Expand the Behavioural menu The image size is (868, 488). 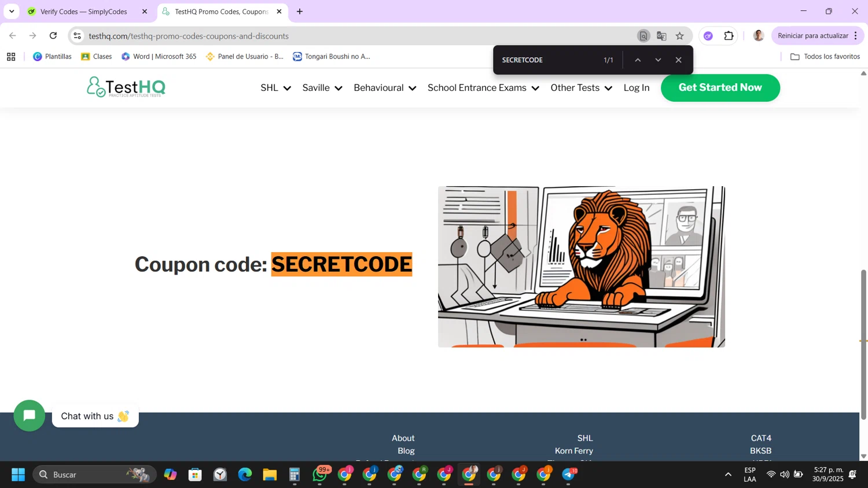[385, 88]
